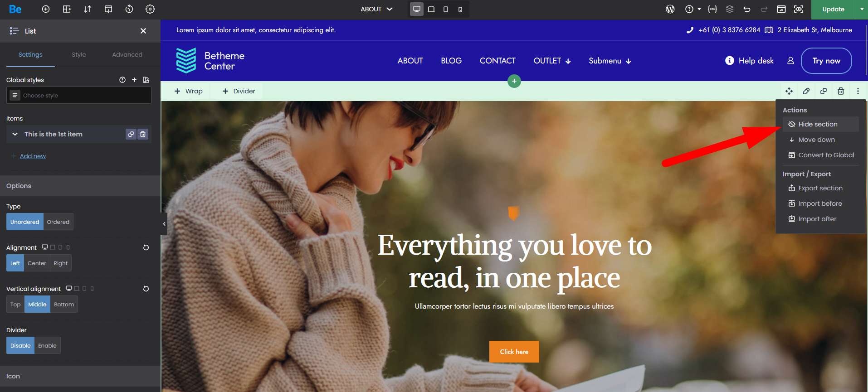Screen dimensions: 868x392
Task: Switch to the Style tab
Action: (79, 54)
